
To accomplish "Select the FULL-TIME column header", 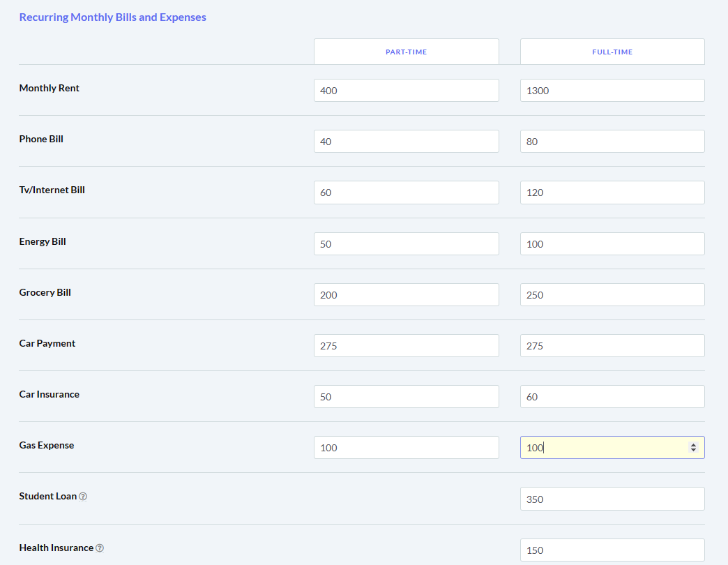I will pyautogui.click(x=612, y=52).
